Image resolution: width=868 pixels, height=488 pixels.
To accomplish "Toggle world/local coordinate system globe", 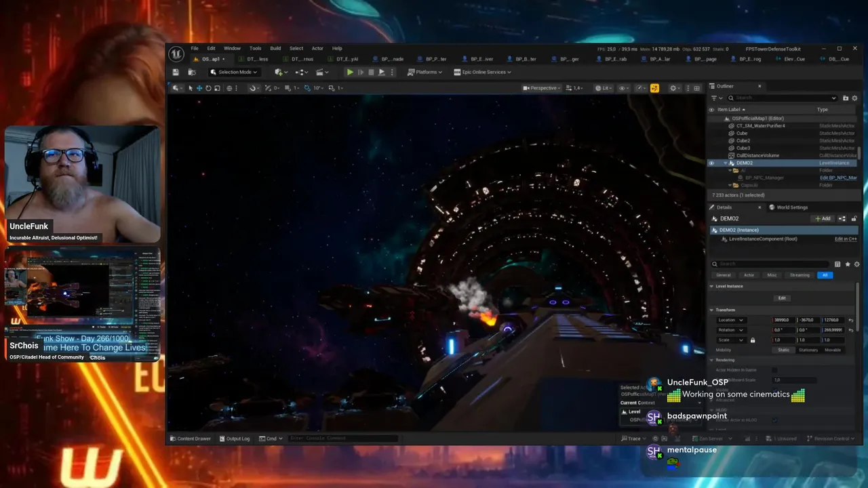I will point(230,88).
